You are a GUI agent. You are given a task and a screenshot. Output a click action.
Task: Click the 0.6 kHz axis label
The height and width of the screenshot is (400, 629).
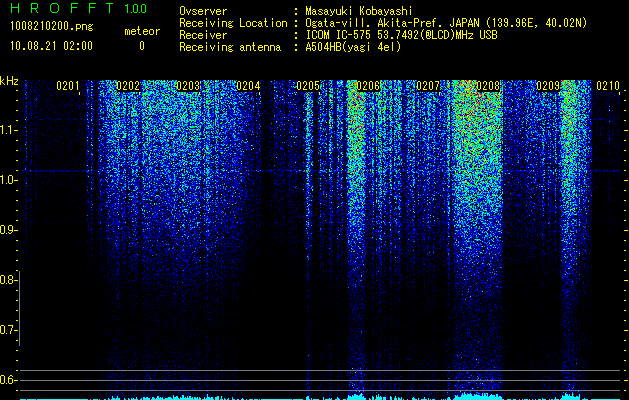coord(7,380)
